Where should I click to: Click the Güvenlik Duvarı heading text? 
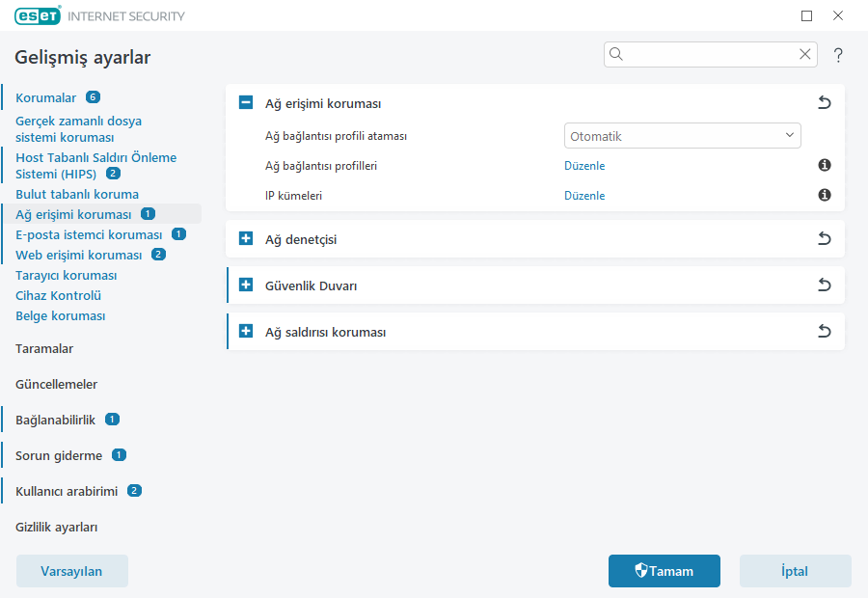pyautogui.click(x=311, y=285)
